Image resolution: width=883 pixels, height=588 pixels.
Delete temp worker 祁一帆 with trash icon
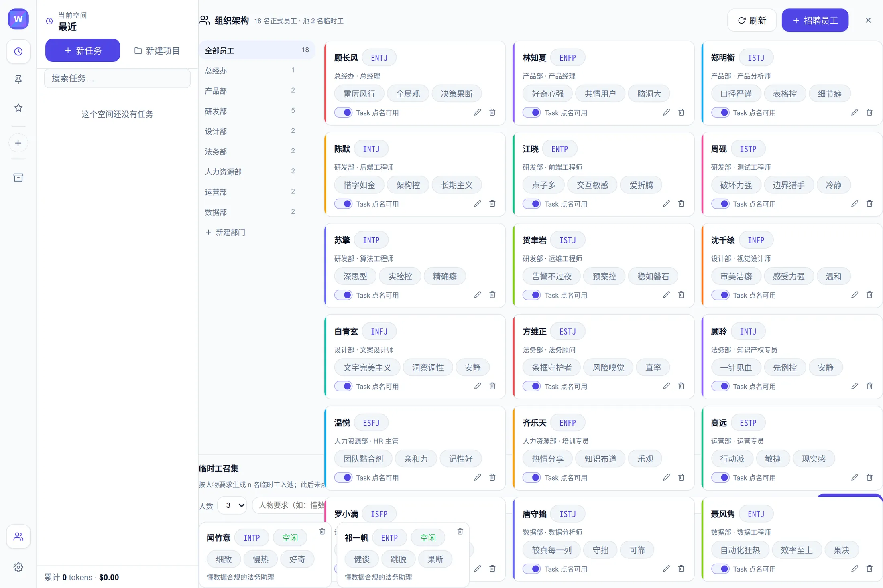click(x=460, y=531)
